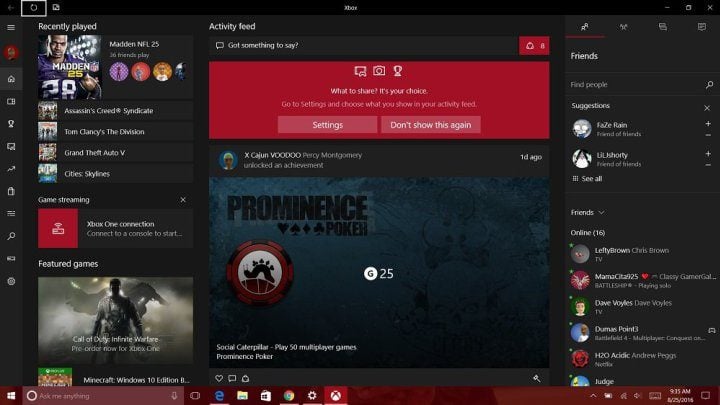Viewport: 720px width, 405px height.
Task: Open the hamburger menu in sidebar
Action: click(x=11, y=28)
